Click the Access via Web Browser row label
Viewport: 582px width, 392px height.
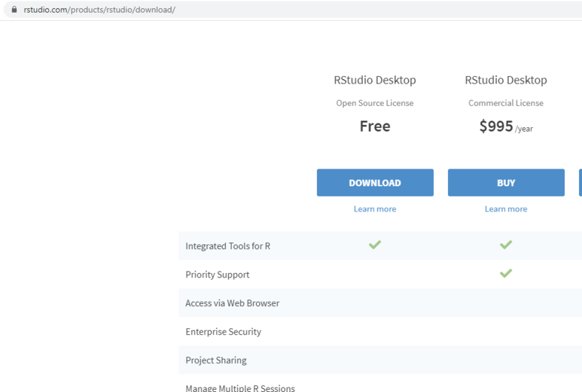(x=233, y=303)
